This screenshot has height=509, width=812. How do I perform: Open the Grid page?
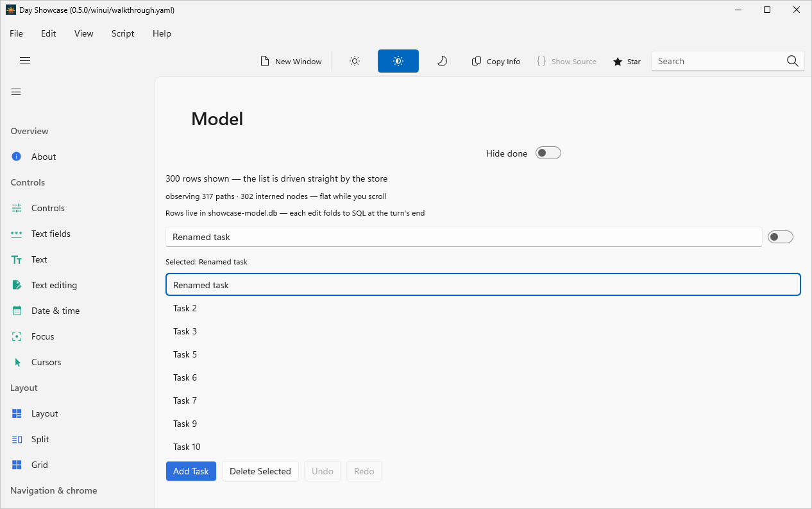coord(78,465)
